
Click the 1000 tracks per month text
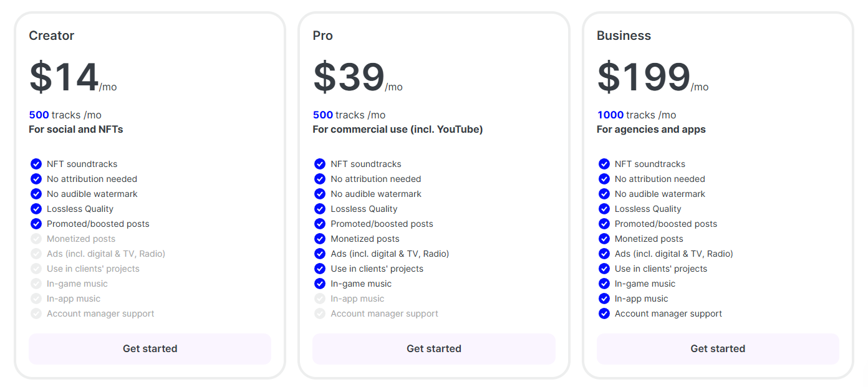pos(636,115)
